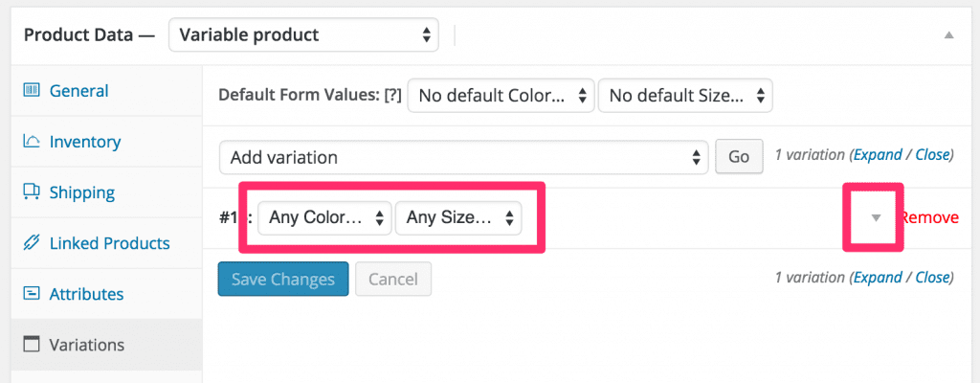Open the Any Color dropdown for variation #1
Screen dimensions: 980x383
(x=324, y=217)
